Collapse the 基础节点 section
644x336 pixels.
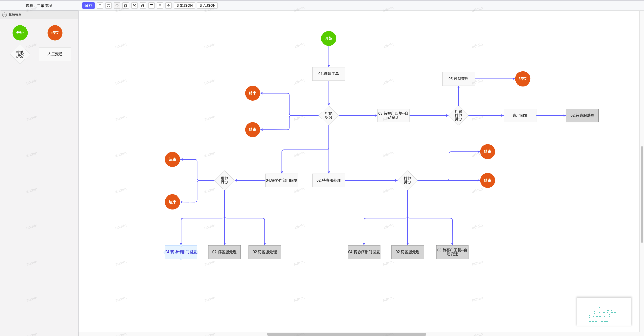5,15
